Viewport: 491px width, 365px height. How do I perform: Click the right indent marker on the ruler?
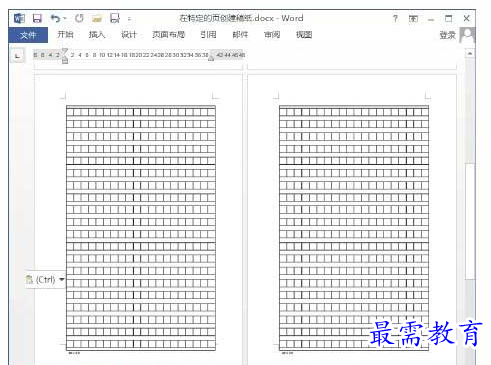click(211, 58)
